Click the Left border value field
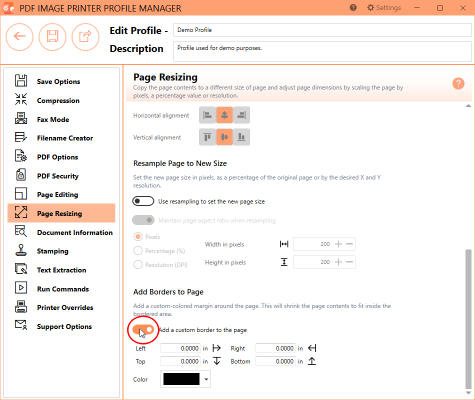Image resolution: width=475 pixels, height=400 pixels. coord(180,348)
